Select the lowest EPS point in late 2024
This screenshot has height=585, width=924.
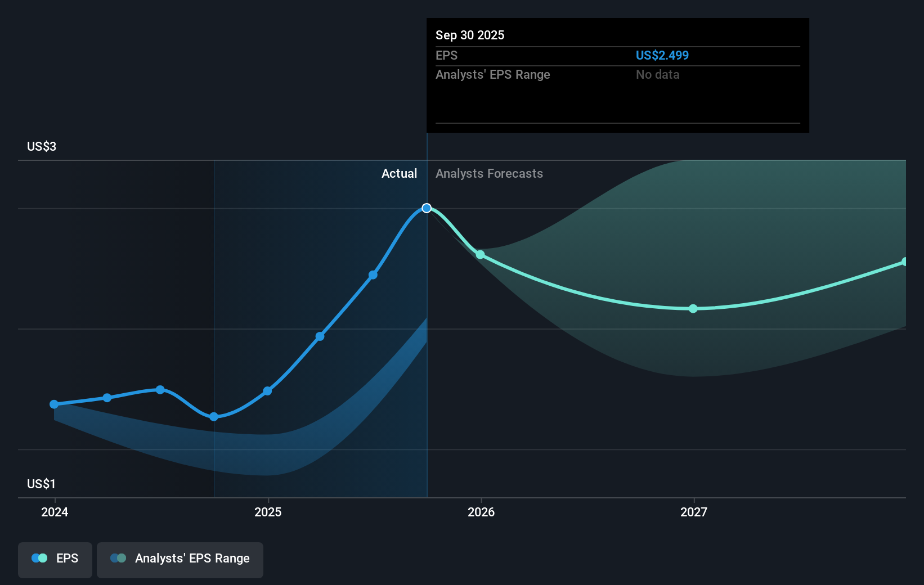214,417
